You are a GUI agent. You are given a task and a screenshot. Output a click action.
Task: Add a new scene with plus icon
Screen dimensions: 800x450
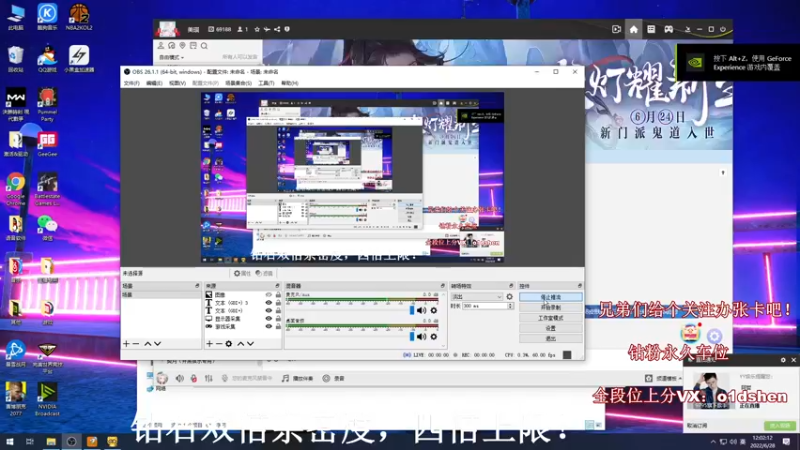point(127,344)
